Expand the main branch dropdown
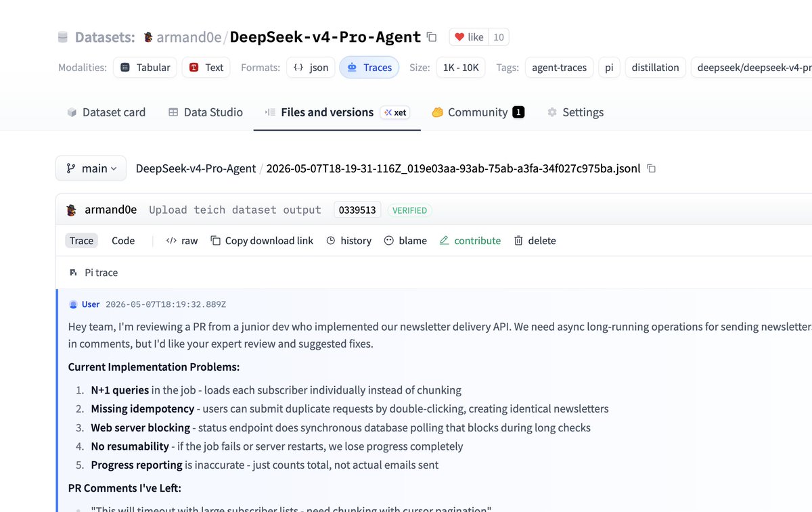812x512 pixels. tap(91, 168)
